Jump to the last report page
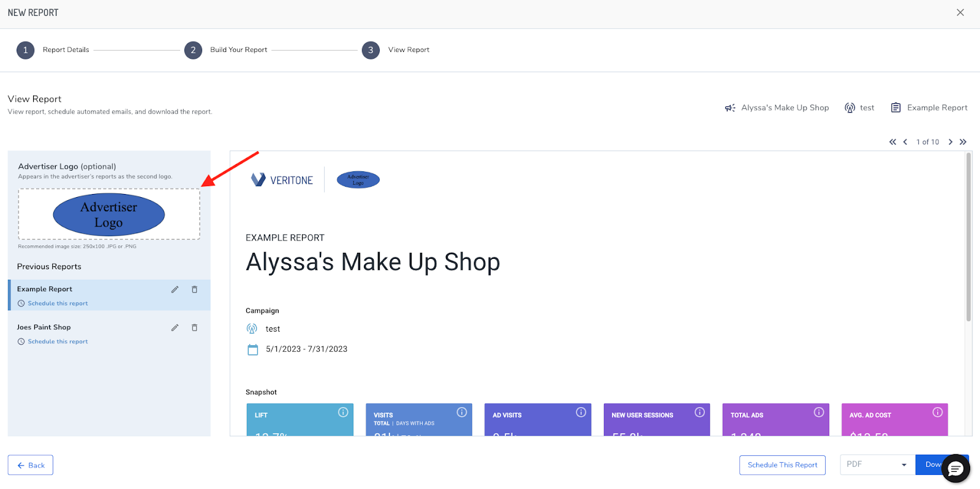The image size is (980, 489). [x=963, y=142]
